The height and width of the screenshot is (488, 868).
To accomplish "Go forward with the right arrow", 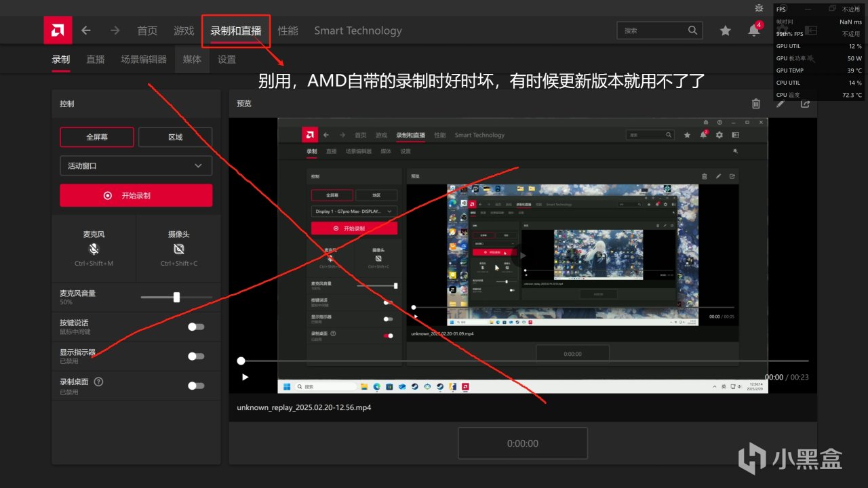I will click(115, 30).
